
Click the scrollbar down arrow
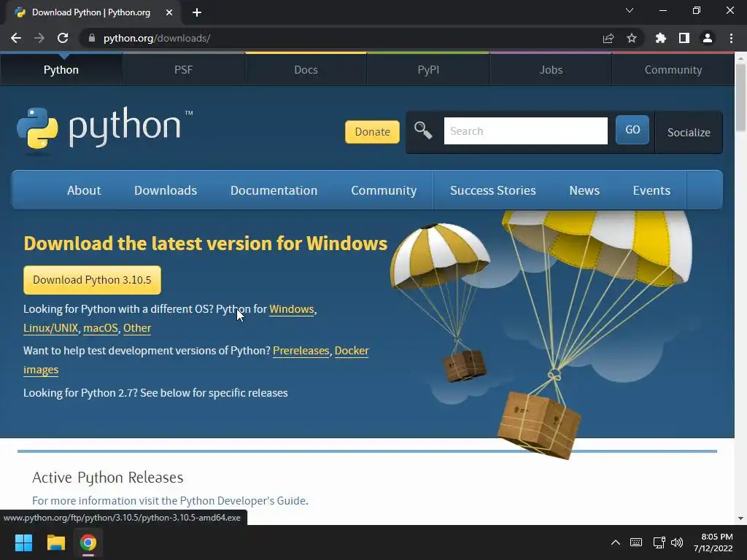point(740,518)
